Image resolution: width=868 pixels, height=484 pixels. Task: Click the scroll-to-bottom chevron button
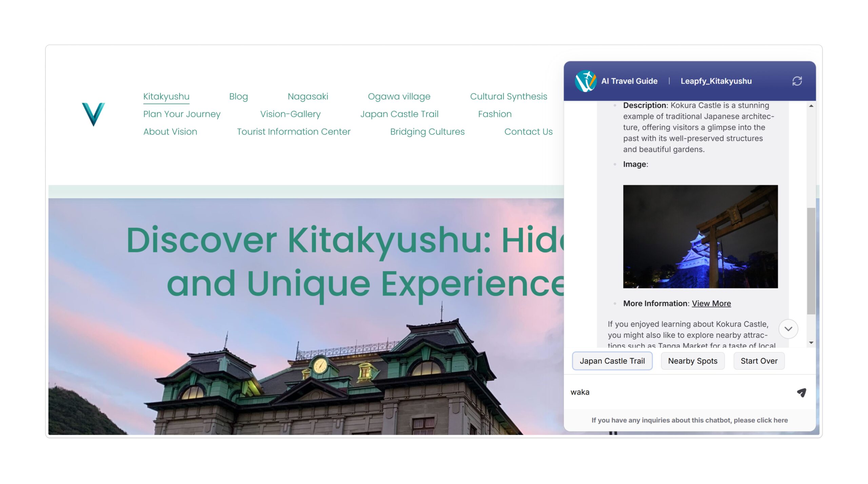coord(788,329)
